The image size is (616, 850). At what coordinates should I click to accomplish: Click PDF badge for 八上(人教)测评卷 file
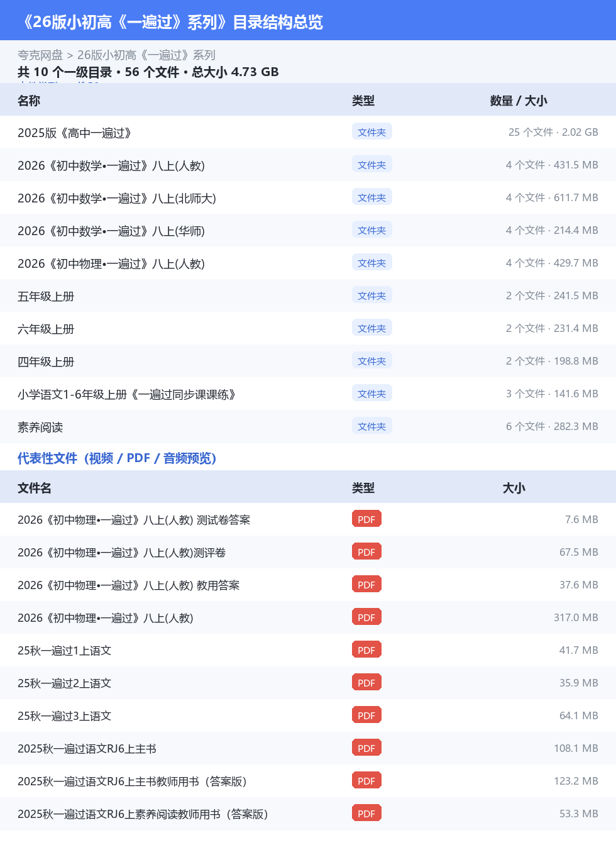(366, 551)
